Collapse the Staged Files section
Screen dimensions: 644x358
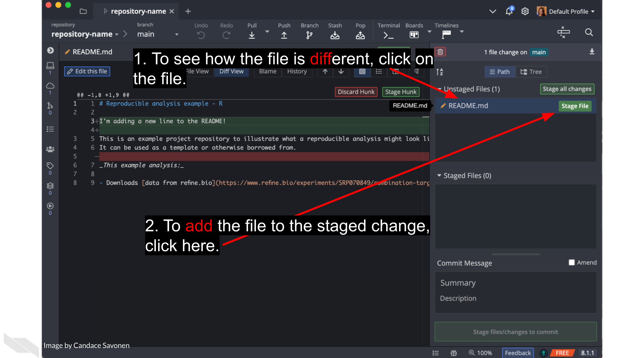coord(439,175)
